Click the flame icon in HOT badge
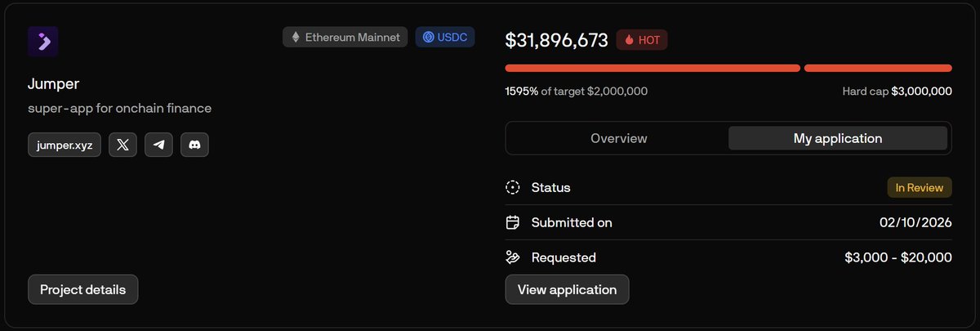The image size is (980, 331). [x=630, y=40]
